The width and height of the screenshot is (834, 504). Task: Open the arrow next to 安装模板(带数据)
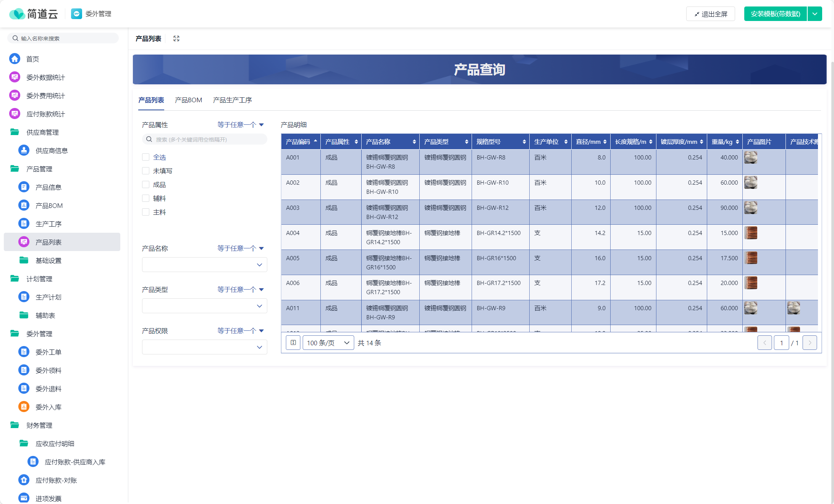click(815, 14)
